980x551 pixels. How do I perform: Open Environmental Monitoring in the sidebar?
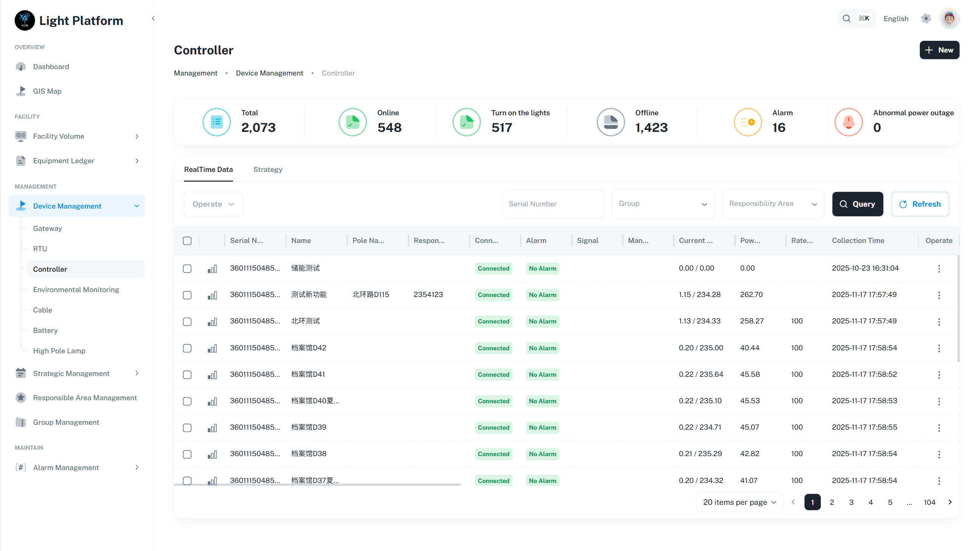[76, 289]
